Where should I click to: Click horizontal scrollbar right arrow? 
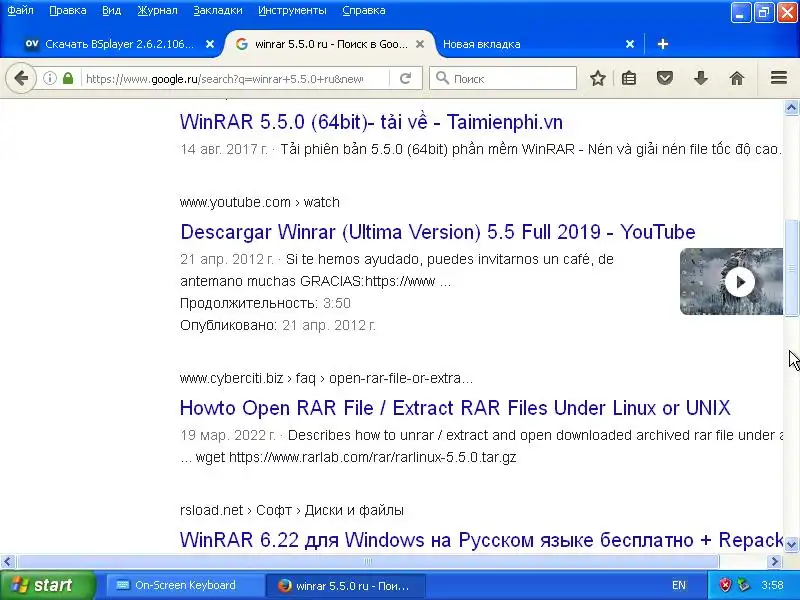point(774,562)
